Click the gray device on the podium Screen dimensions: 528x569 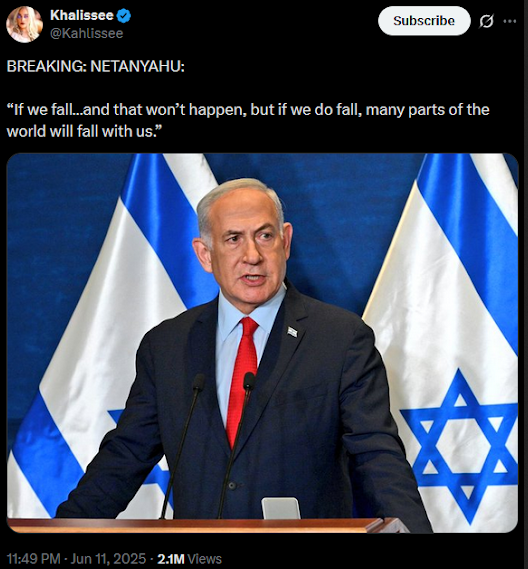coord(281,508)
